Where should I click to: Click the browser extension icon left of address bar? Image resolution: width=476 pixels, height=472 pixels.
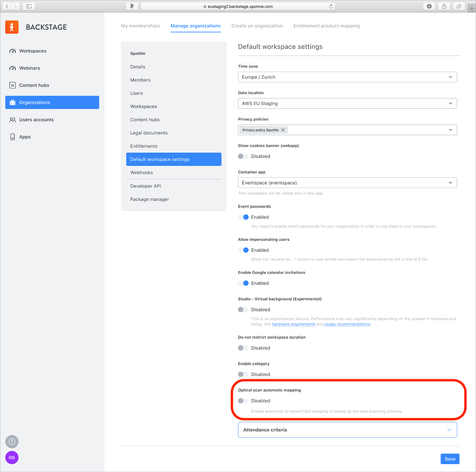132,6
